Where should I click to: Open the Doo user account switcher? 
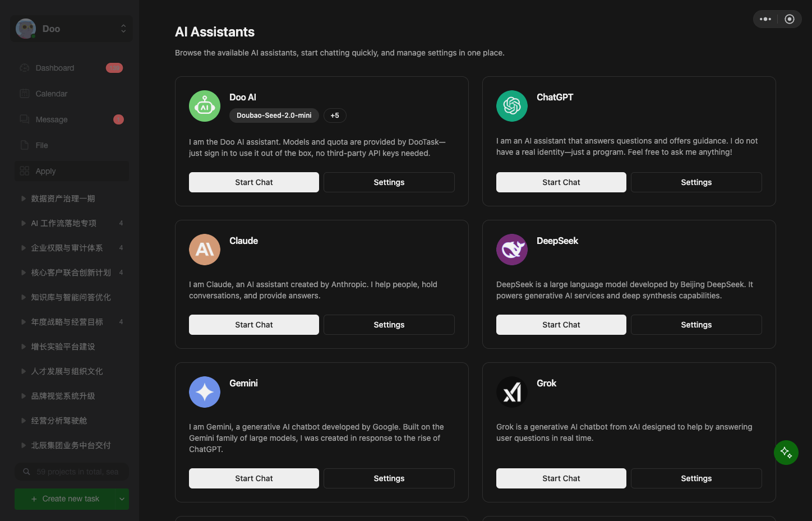point(72,29)
